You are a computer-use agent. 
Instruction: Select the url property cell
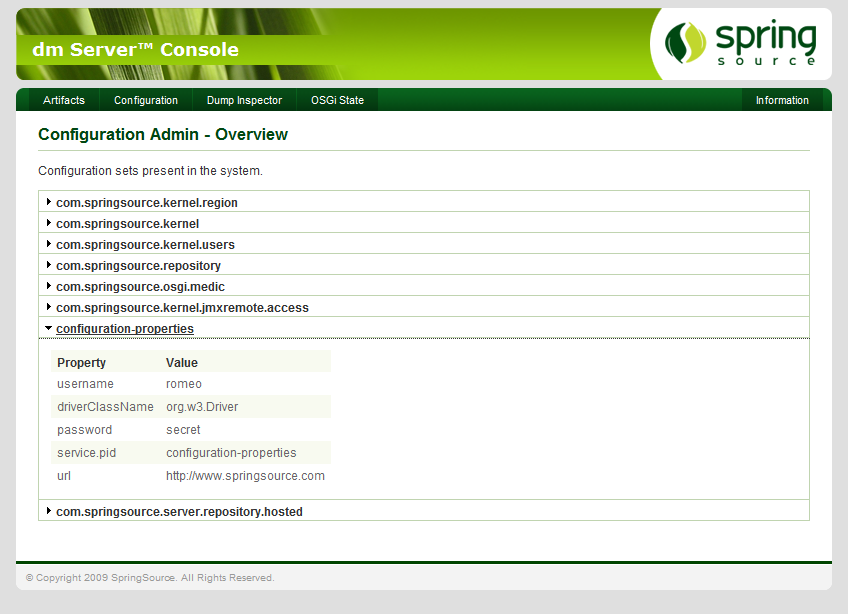click(x=64, y=476)
